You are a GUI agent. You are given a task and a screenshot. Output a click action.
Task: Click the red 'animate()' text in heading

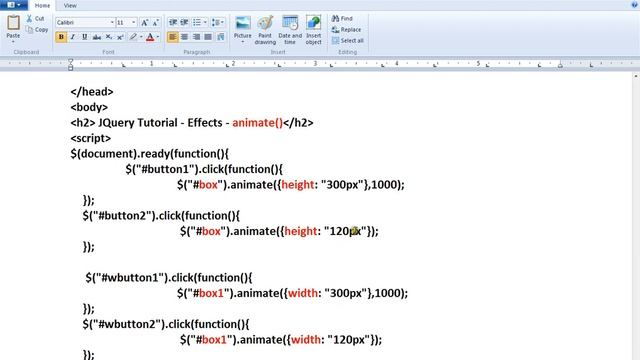(258, 123)
